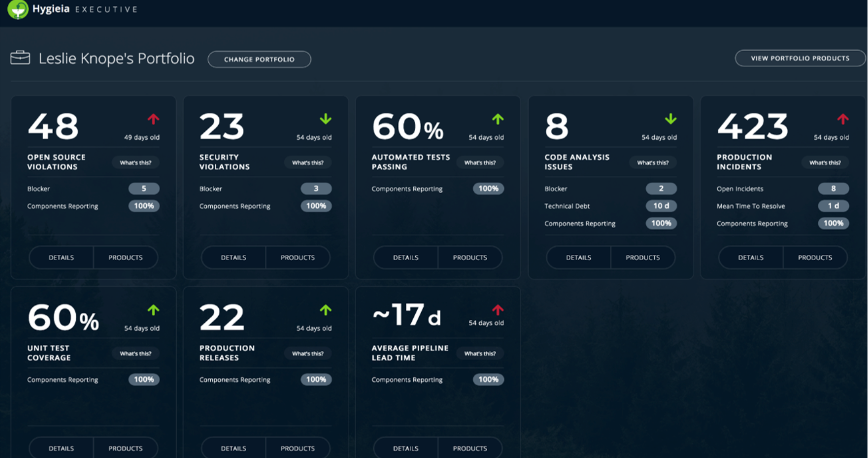Screen dimensions: 868x458
Task: Click the red up arrow on Average Pipeline Lead Time
Action: [x=498, y=310]
